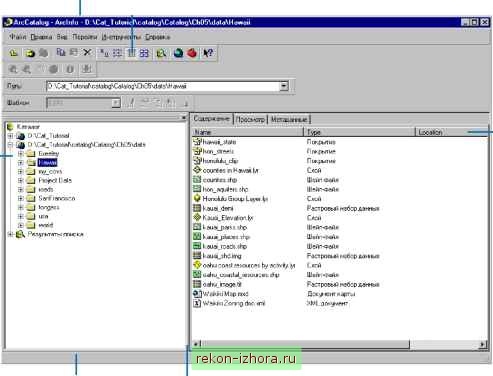This screenshot has height=376, width=493.
Task: Expand the Project Data folder node
Action: coord(21,180)
